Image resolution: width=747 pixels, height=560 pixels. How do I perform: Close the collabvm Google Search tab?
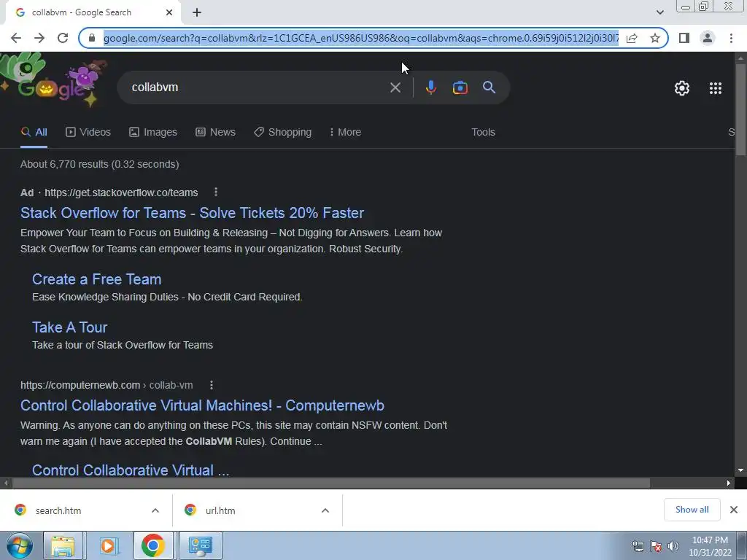coord(169,12)
